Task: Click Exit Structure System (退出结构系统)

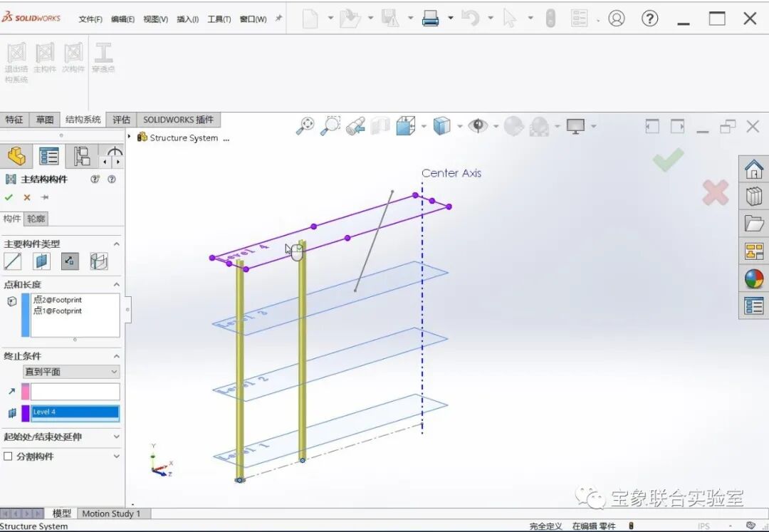Action: pos(16,62)
